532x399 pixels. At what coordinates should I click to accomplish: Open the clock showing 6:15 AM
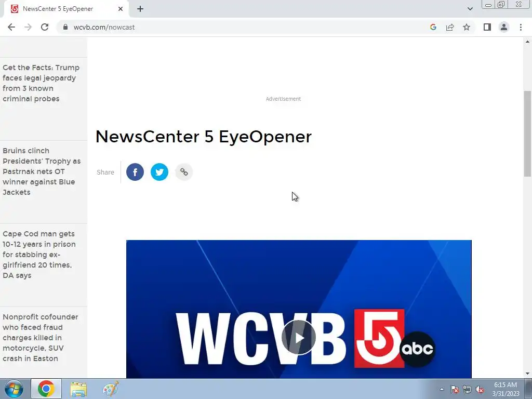506,389
